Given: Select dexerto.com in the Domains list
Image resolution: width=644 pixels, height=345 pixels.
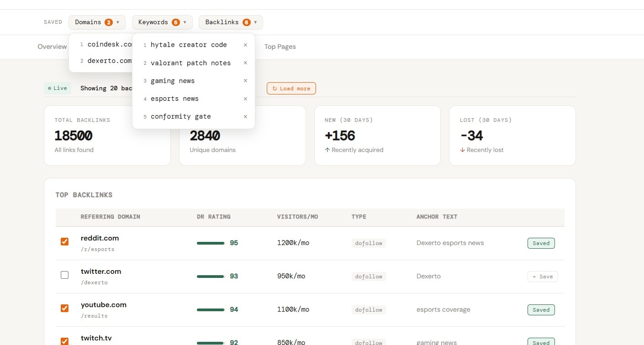Looking at the screenshot, I should (109, 61).
